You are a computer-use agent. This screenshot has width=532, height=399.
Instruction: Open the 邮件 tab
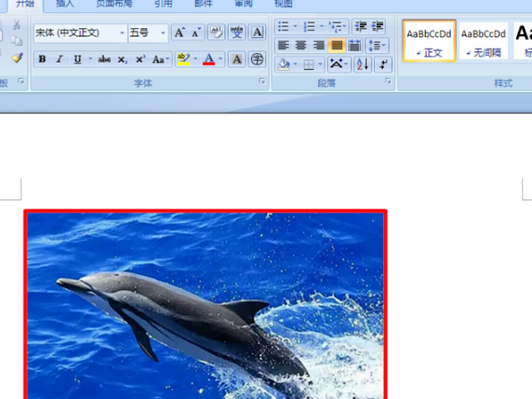point(204,4)
